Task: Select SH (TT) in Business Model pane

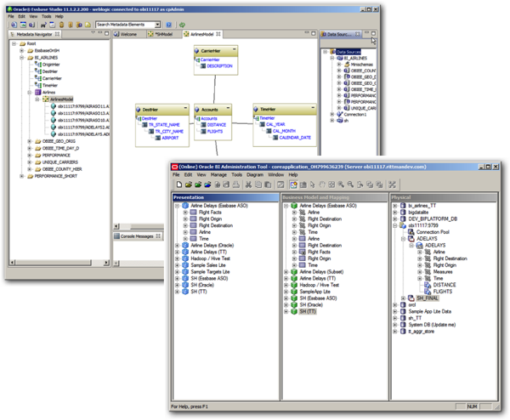Action: click(308, 311)
